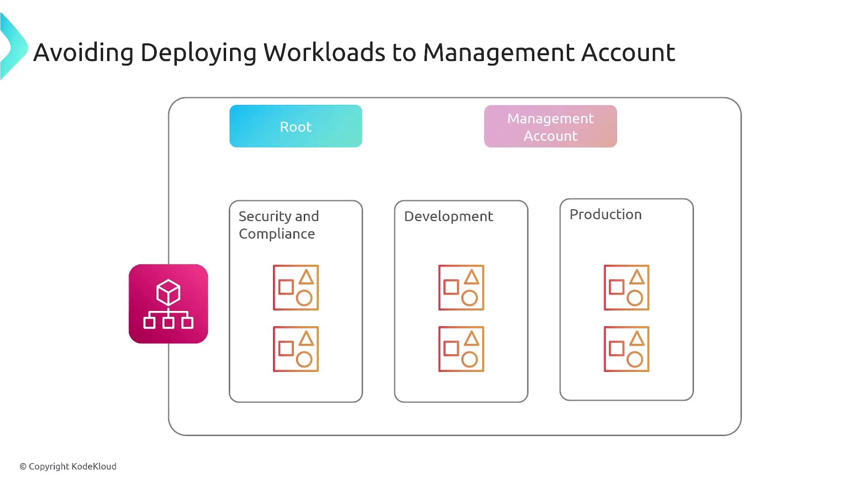Click the circle shape in bottom Production account icon

(x=635, y=360)
